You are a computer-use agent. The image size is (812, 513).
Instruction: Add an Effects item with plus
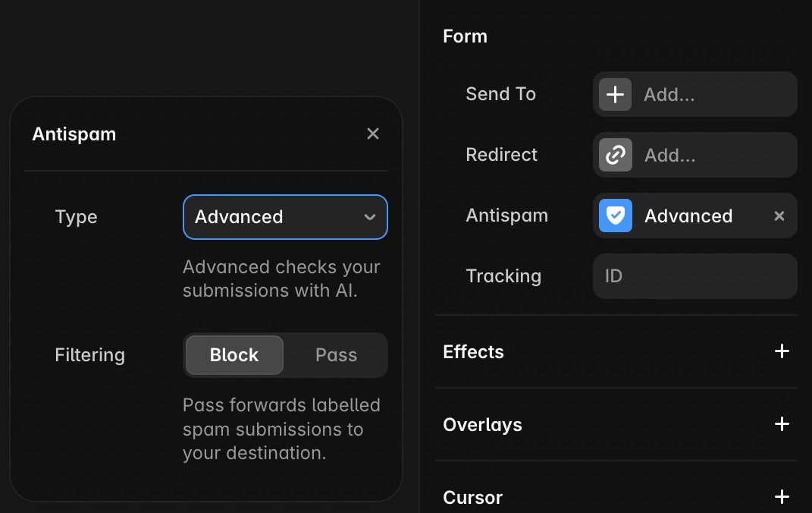pos(782,351)
